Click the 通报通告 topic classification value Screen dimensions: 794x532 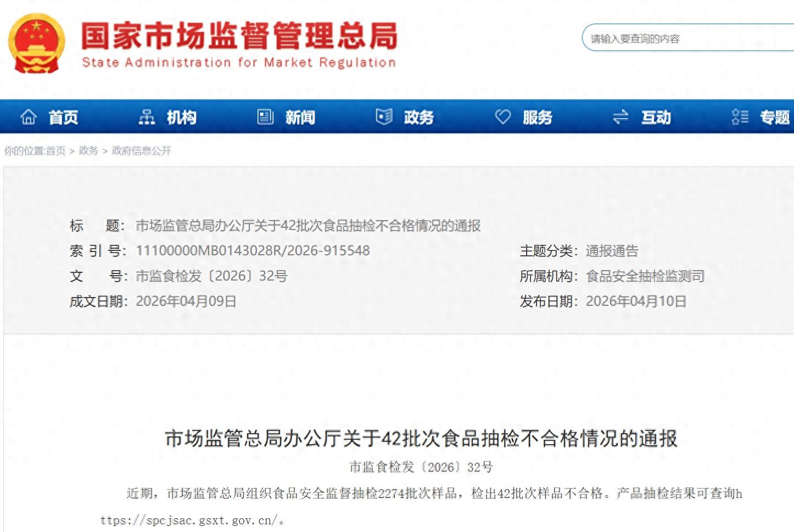tap(612, 251)
